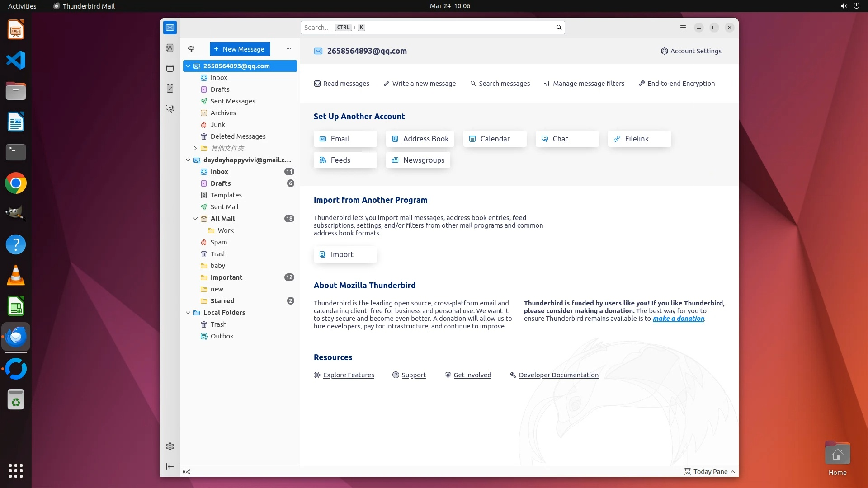Expand the 其他文件夹 folder
Screen dimensions: 868x488
click(x=195, y=148)
